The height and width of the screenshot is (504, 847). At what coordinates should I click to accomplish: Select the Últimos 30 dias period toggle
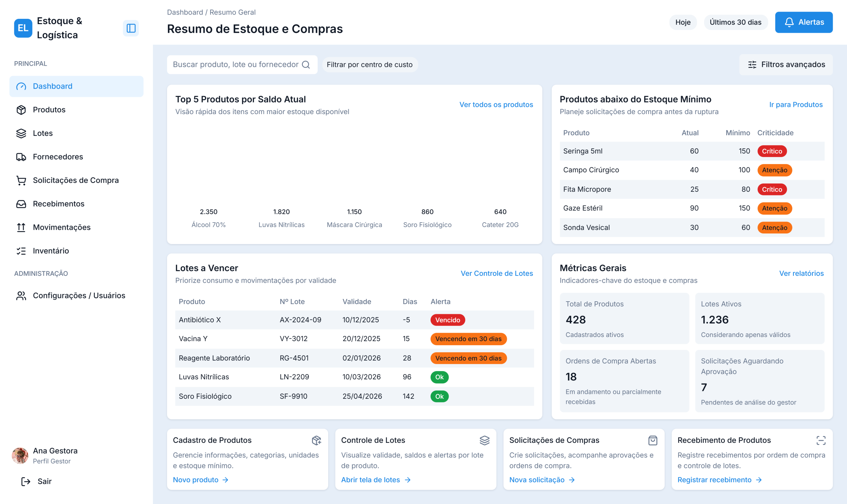(x=735, y=22)
